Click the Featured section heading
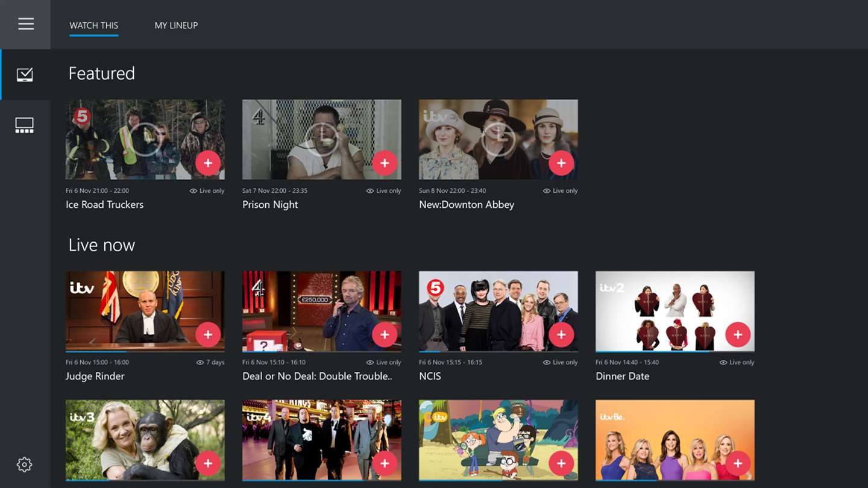 point(102,74)
